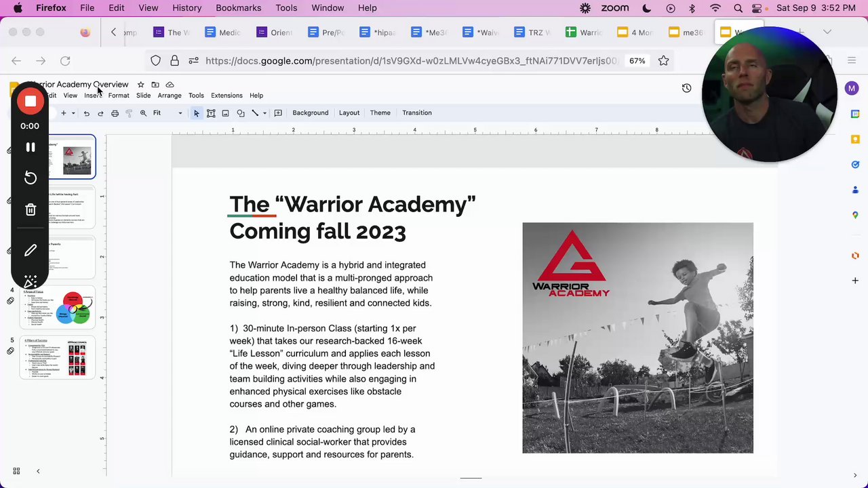Undo the last action in Slides
Viewport: 868px width, 488px height.
click(x=86, y=113)
